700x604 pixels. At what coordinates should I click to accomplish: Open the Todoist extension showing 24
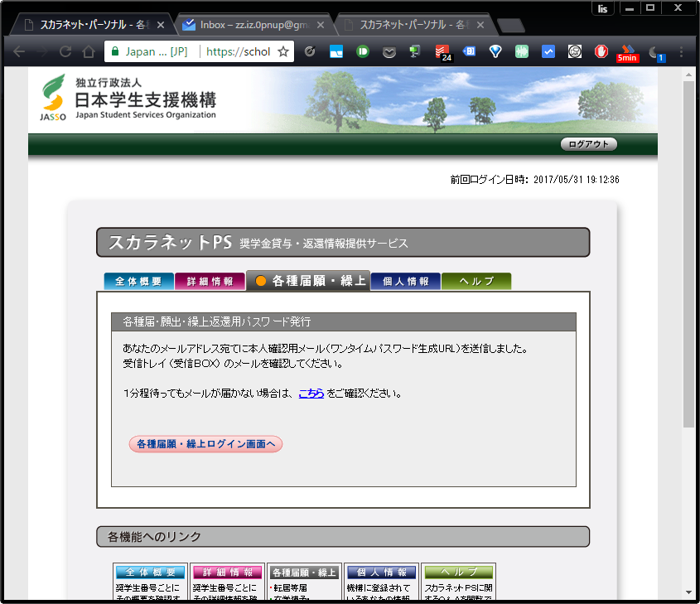tap(443, 52)
